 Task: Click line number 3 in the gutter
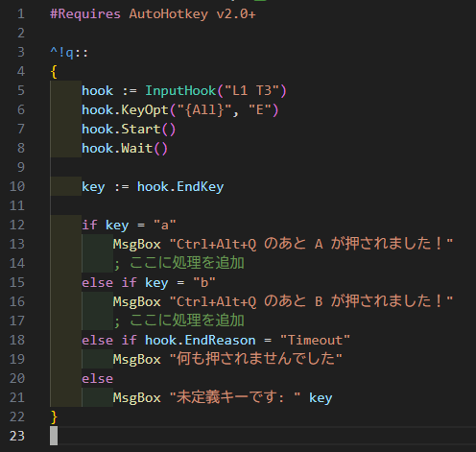pos(21,52)
